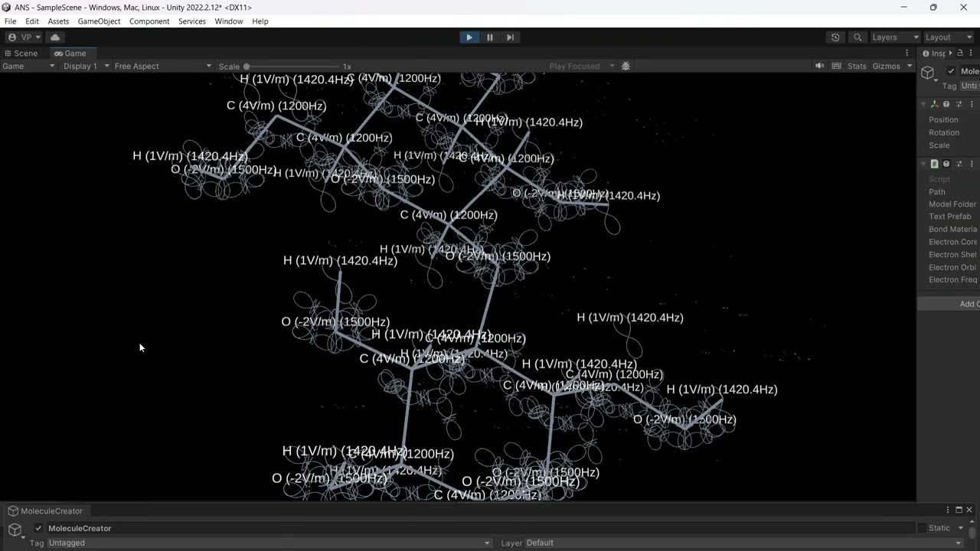Open the script component three-dot menu
Viewport: 980px width, 551px height.
click(x=972, y=164)
